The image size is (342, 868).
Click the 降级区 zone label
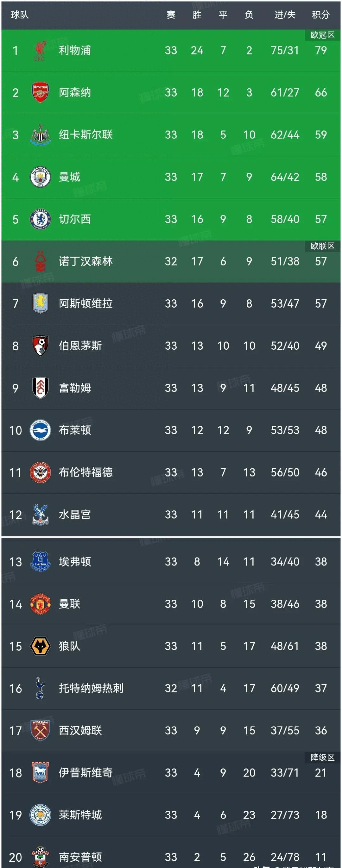tap(322, 758)
